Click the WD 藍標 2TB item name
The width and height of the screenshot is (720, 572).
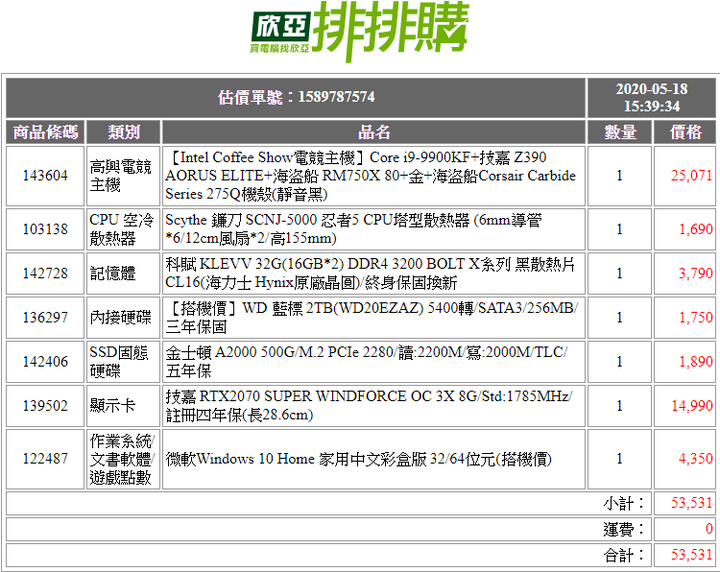pos(372,317)
